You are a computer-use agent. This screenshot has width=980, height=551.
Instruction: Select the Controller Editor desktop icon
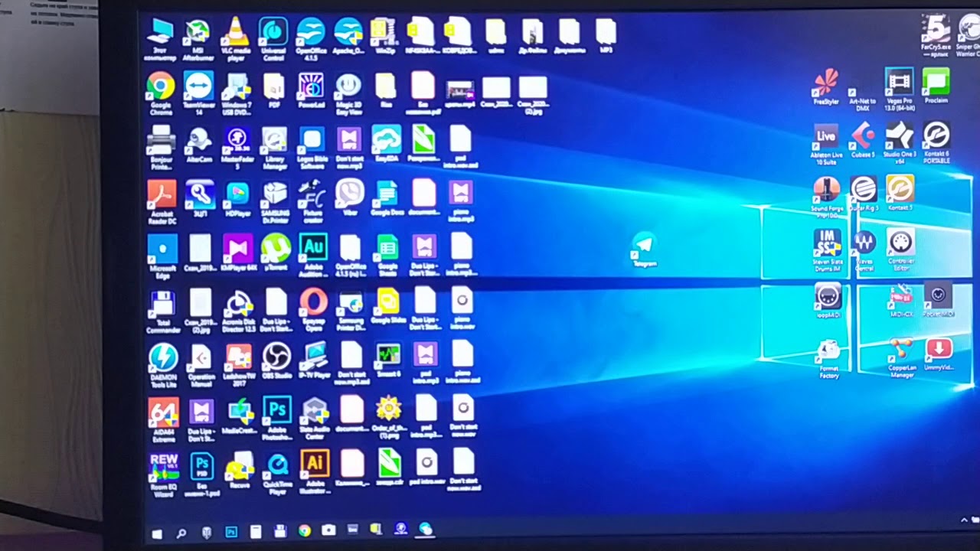pos(901,249)
